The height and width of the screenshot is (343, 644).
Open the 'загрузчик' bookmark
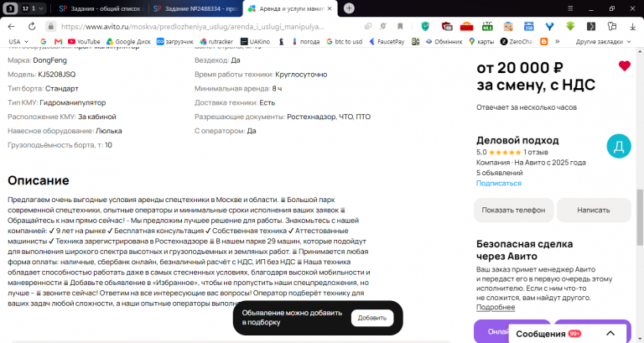[175, 41]
